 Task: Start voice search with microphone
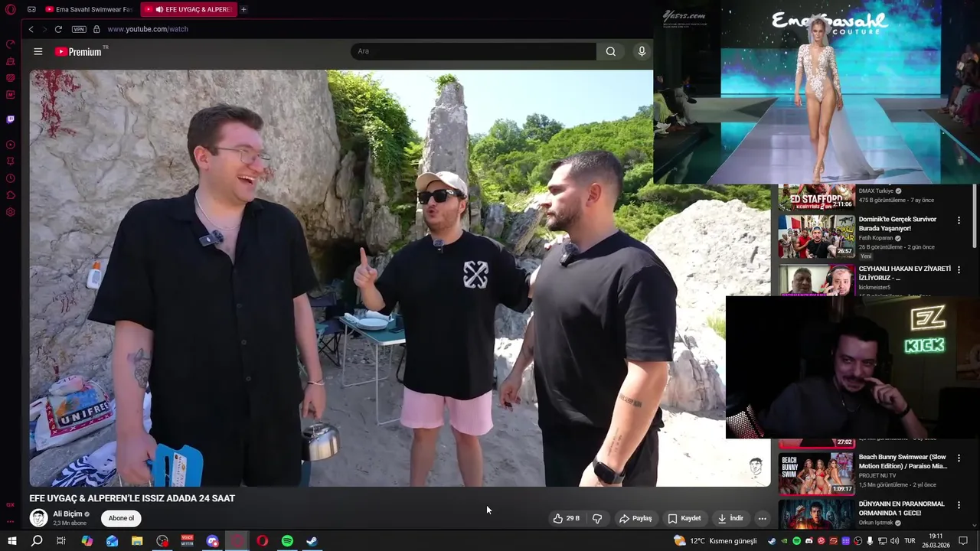click(642, 51)
